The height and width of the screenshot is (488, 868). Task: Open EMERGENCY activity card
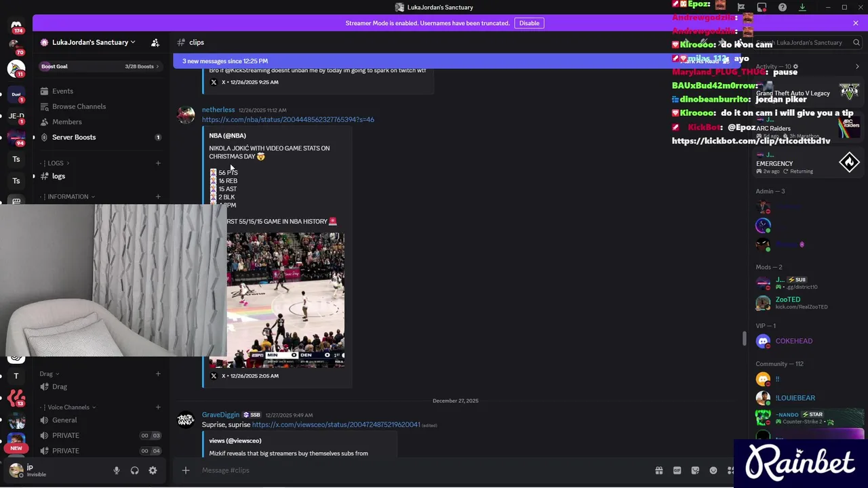pyautogui.click(x=807, y=163)
